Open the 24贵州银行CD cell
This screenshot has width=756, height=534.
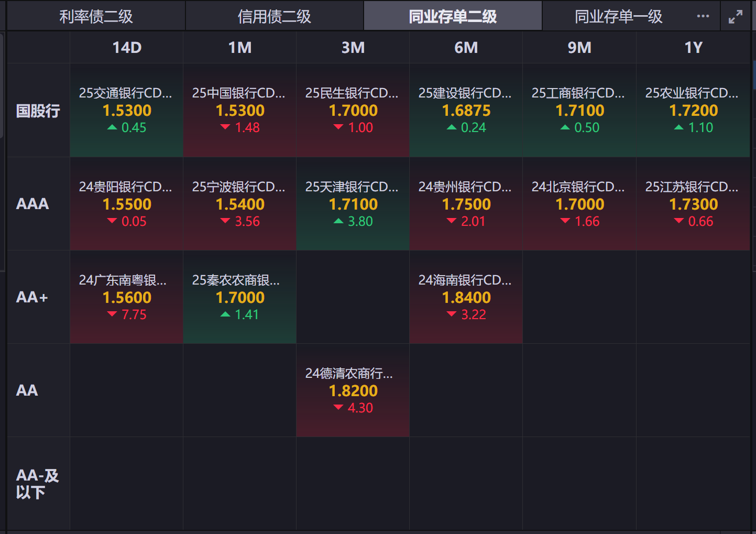466,204
